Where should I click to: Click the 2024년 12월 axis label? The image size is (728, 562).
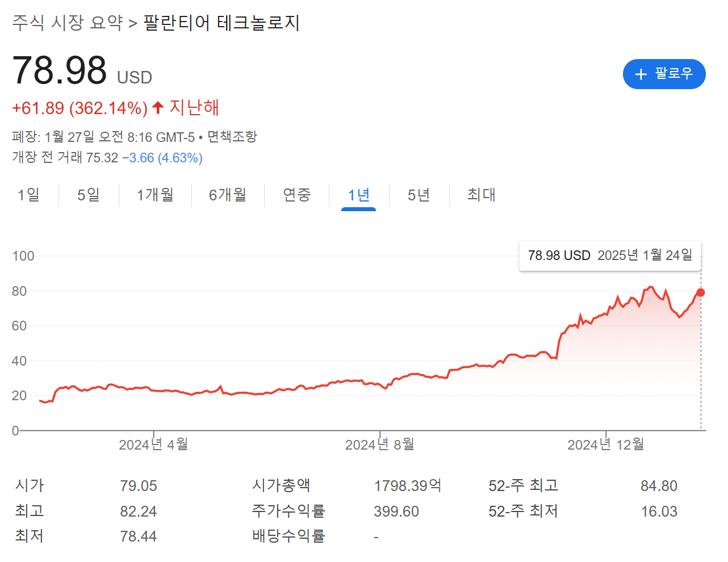pos(606,444)
